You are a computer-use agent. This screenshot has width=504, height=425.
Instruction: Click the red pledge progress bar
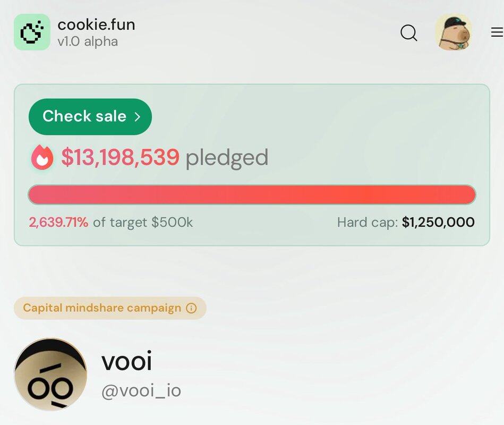coord(252,195)
